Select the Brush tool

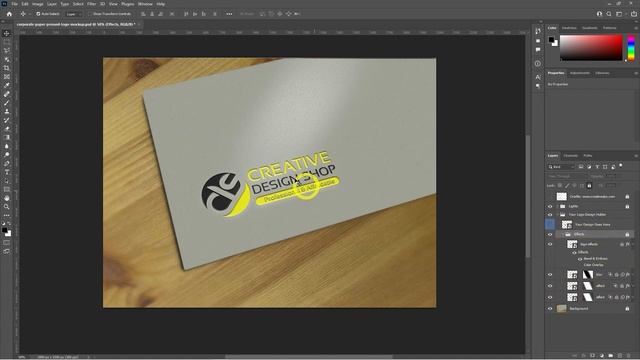(x=7, y=102)
